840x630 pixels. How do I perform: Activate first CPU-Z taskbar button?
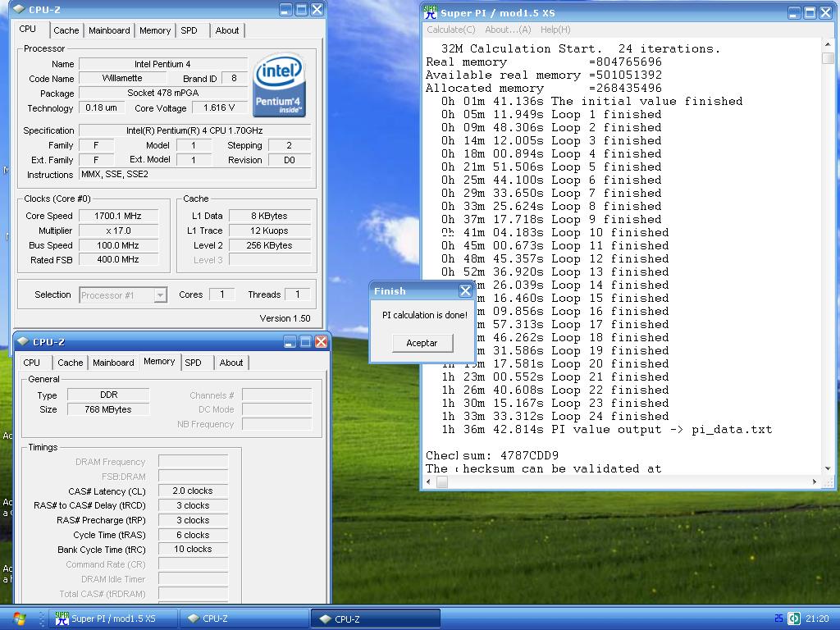pyautogui.click(x=244, y=619)
